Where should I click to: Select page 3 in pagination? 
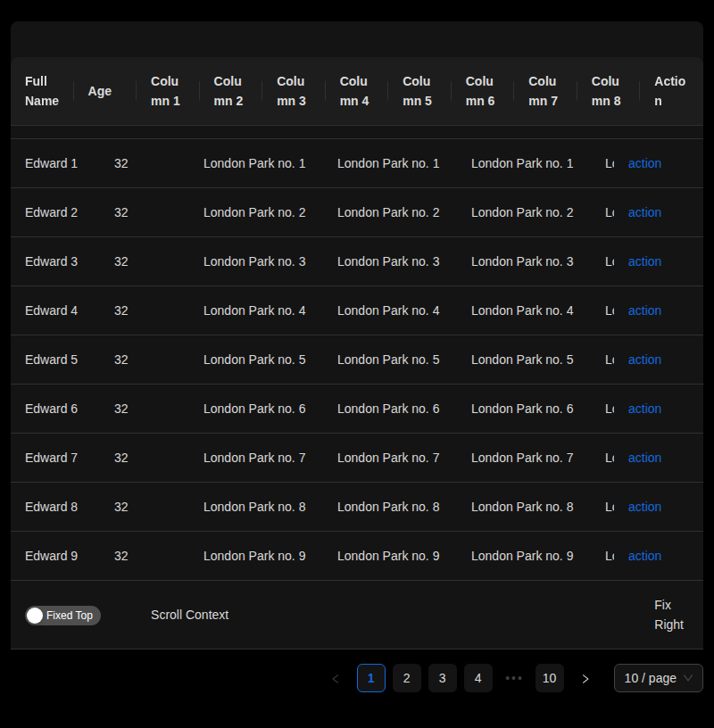coord(443,678)
